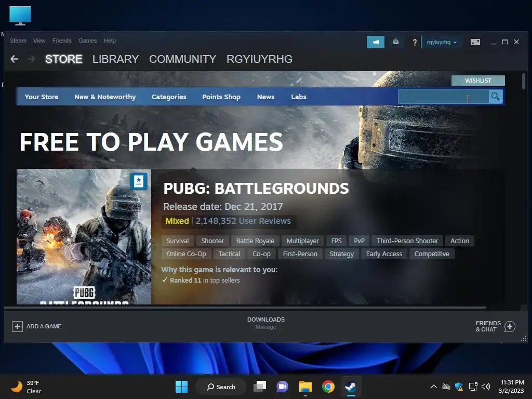532x399 pixels.
Task: Open New & Noteworthy dropdown
Action: (x=105, y=97)
